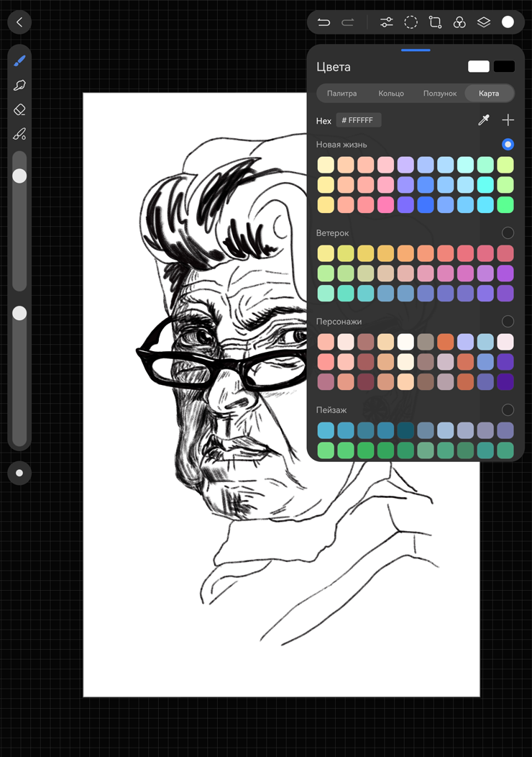Viewport: 532px width, 757px height.
Task: Click the Hex color input field
Action: [359, 120]
